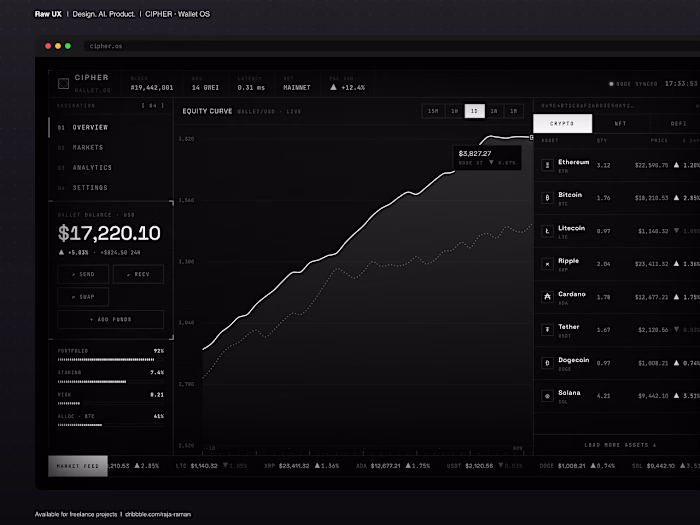Click the Portfolio progress bar
The width and height of the screenshot is (700, 525).
pos(110,359)
